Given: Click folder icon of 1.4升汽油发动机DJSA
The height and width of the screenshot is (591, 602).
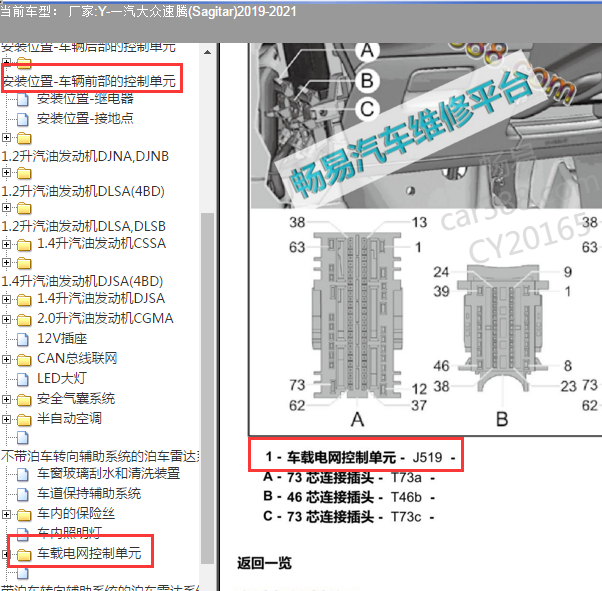Looking at the screenshot, I should [x=24, y=300].
